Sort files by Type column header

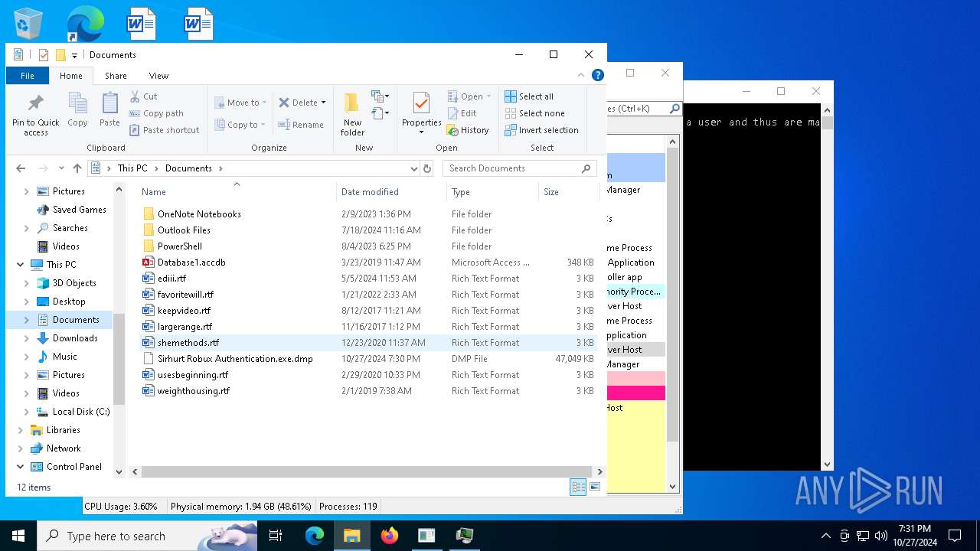(492, 192)
